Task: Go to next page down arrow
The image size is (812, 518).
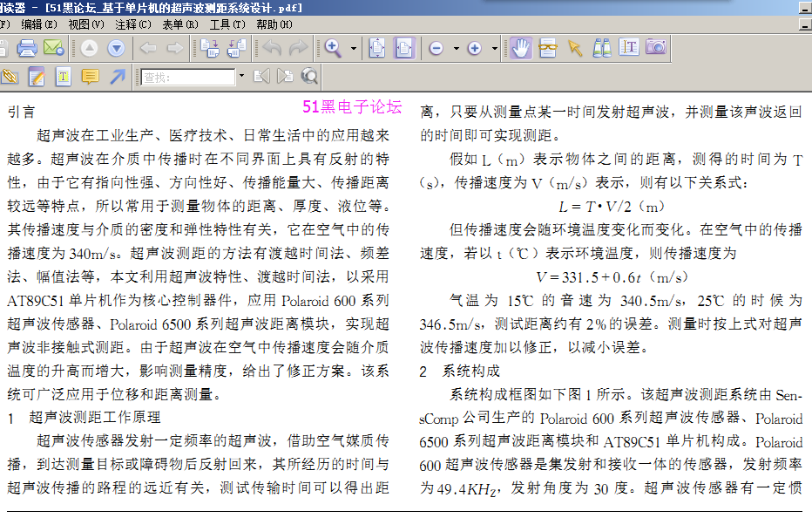Action: click(116, 48)
